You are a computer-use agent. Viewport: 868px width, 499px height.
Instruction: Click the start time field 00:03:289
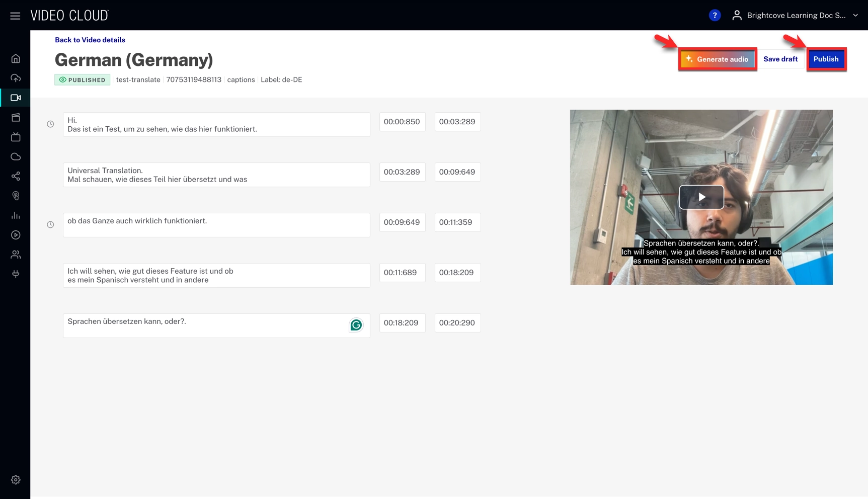point(402,172)
